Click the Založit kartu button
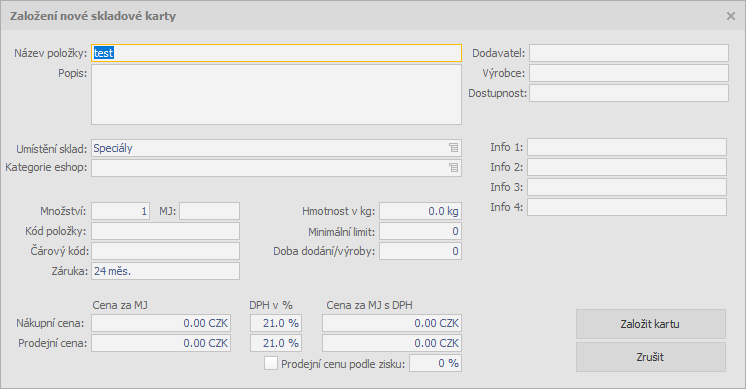 point(650,324)
